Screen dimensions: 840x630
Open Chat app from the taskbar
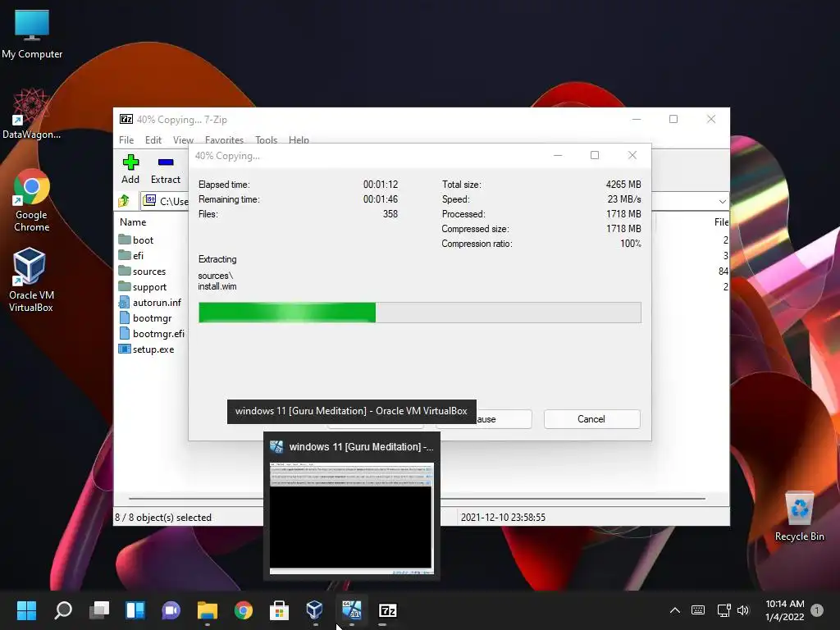pyautogui.click(x=171, y=610)
